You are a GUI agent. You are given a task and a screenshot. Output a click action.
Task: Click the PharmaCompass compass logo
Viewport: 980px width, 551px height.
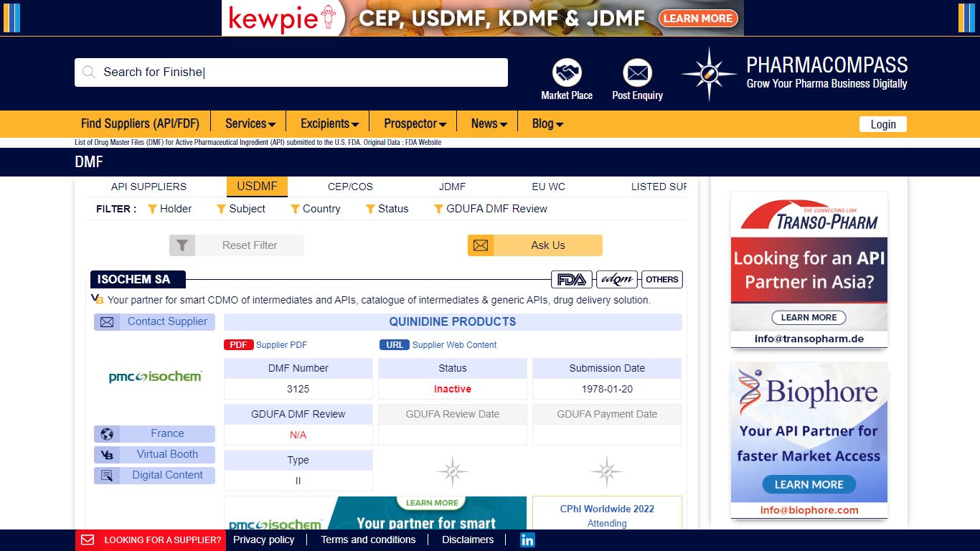point(709,73)
